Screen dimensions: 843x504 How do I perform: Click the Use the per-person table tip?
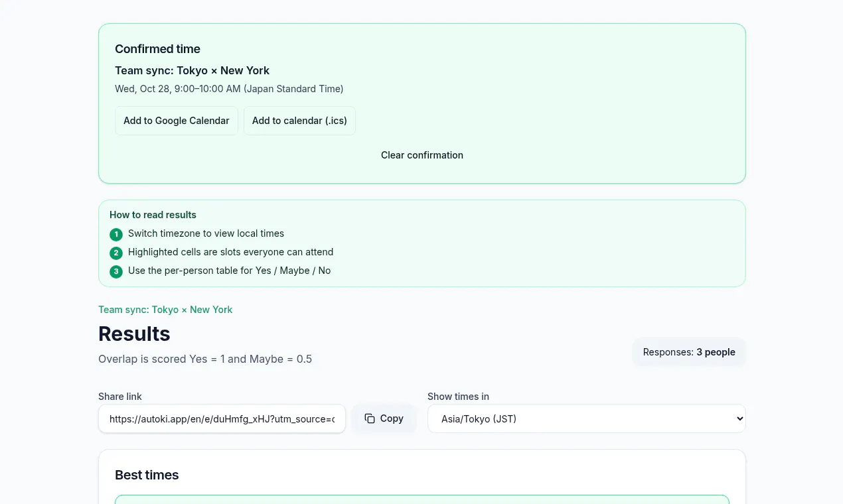tap(229, 271)
